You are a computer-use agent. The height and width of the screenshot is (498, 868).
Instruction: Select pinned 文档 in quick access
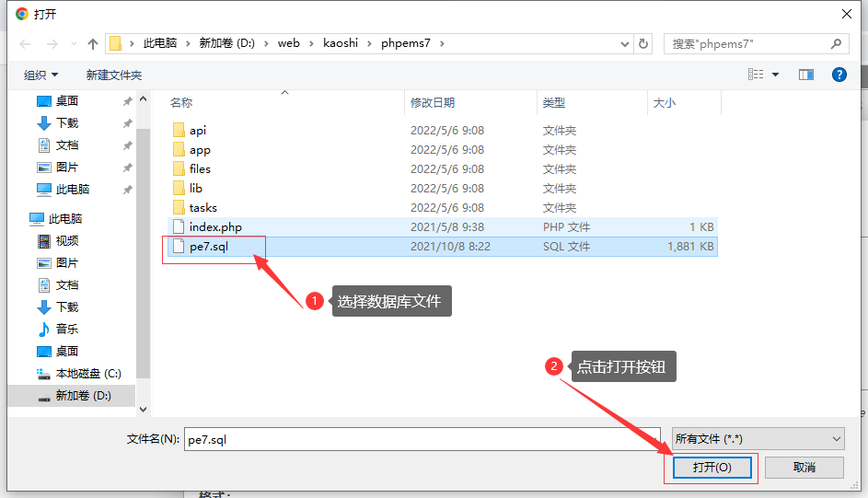[67, 145]
